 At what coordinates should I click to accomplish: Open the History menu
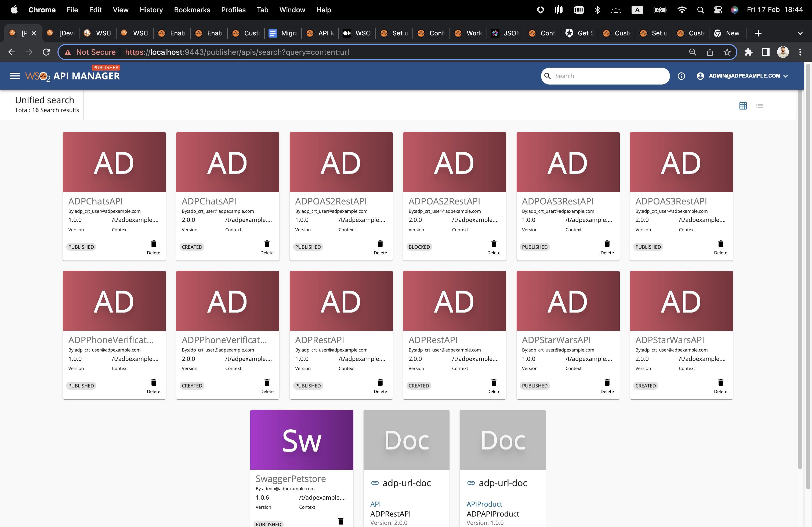pyautogui.click(x=151, y=10)
